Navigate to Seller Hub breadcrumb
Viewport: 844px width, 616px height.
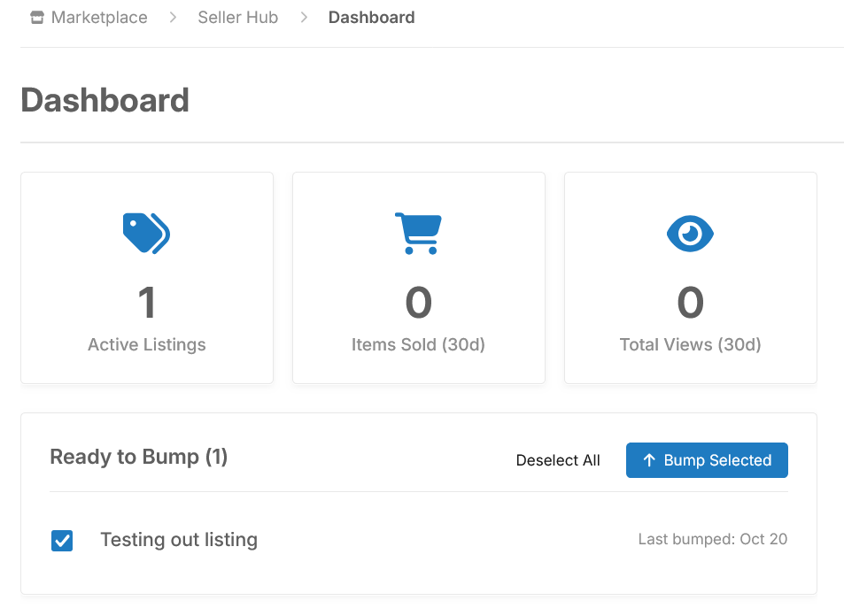238,18
